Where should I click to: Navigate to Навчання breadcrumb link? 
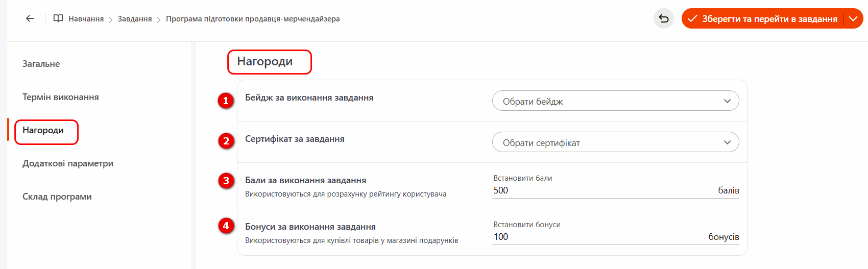[86, 19]
